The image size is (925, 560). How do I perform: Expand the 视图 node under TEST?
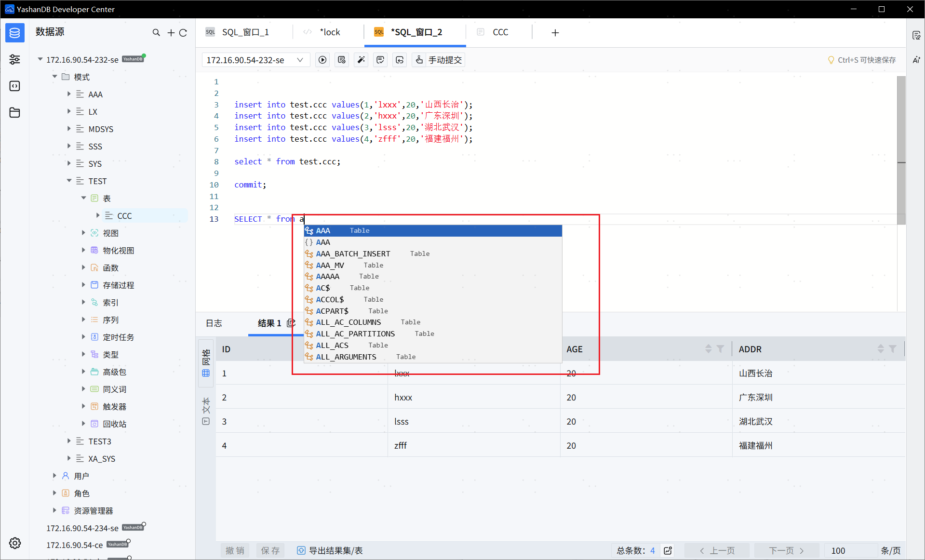(83, 233)
